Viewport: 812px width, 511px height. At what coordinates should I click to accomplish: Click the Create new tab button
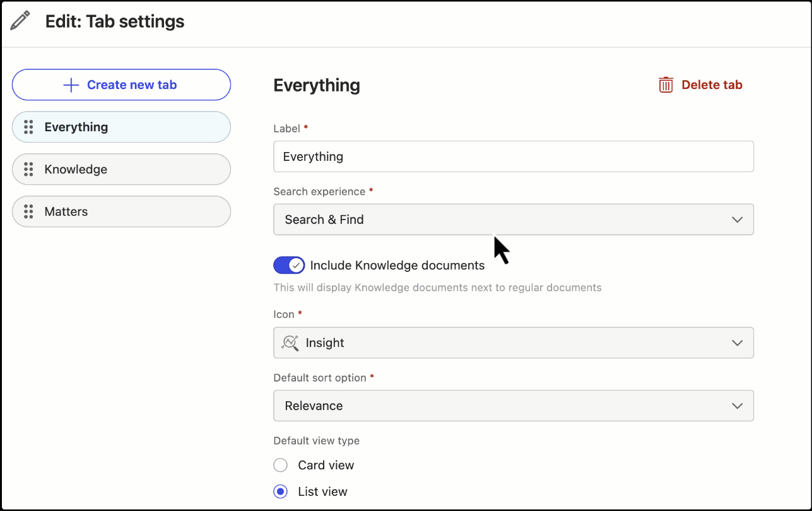(x=121, y=84)
